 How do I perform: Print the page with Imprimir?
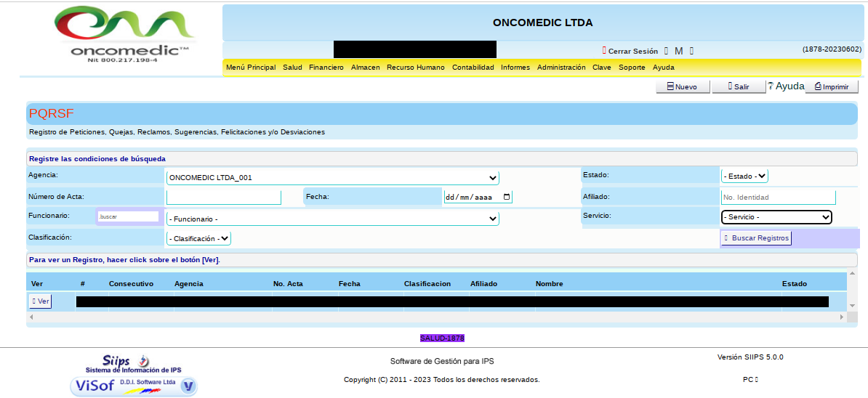(832, 86)
